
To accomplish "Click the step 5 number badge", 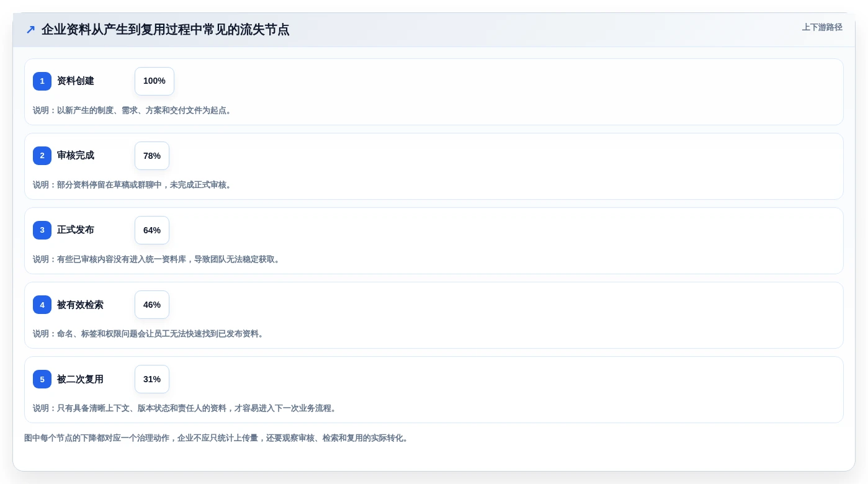I will 42,379.
